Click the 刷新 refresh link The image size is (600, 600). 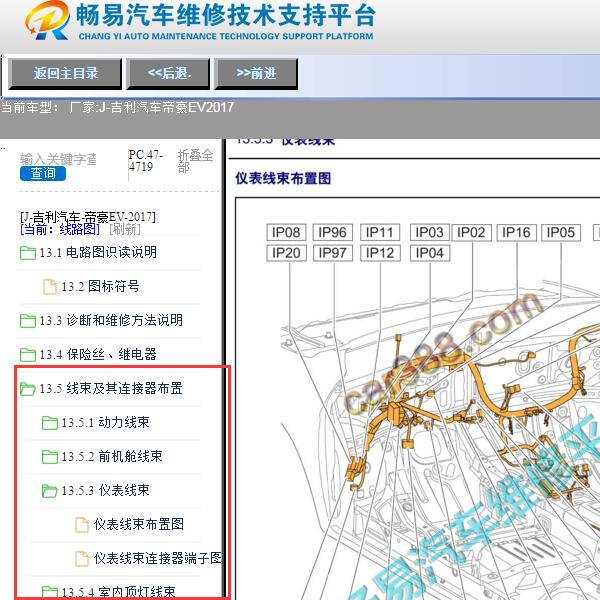click(x=125, y=229)
